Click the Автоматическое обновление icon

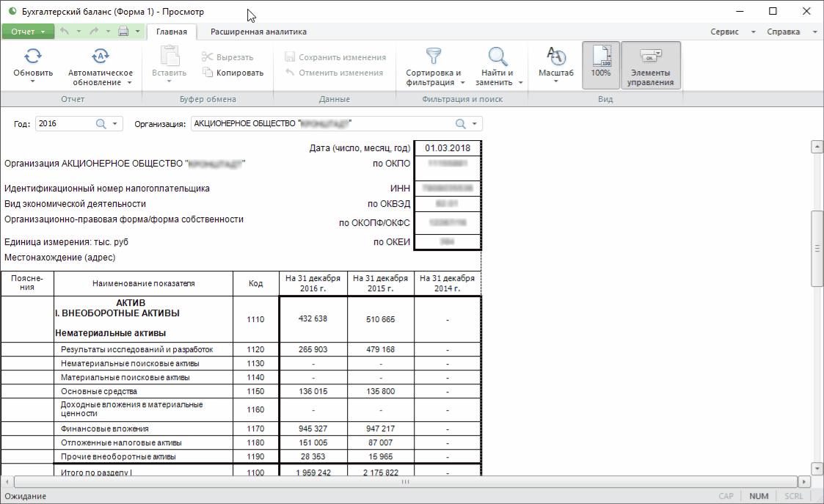pyautogui.click(x=100, y=56)
